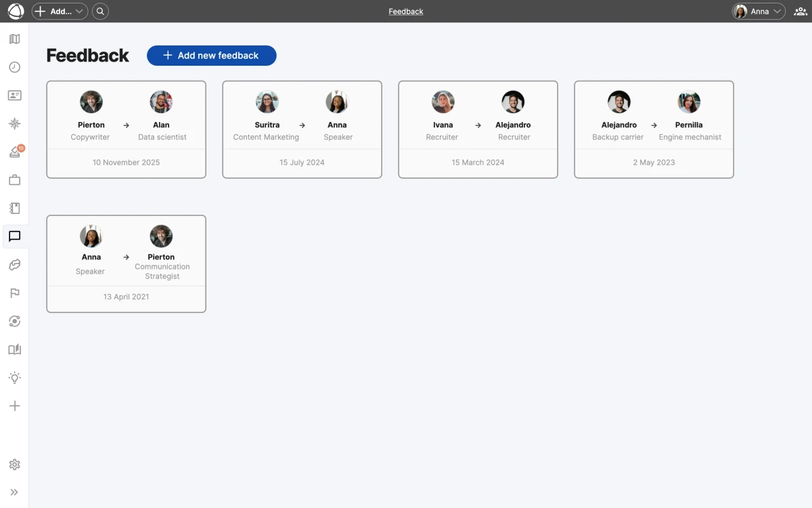Open the plus icon above the settings gear

tap(14, 406)
